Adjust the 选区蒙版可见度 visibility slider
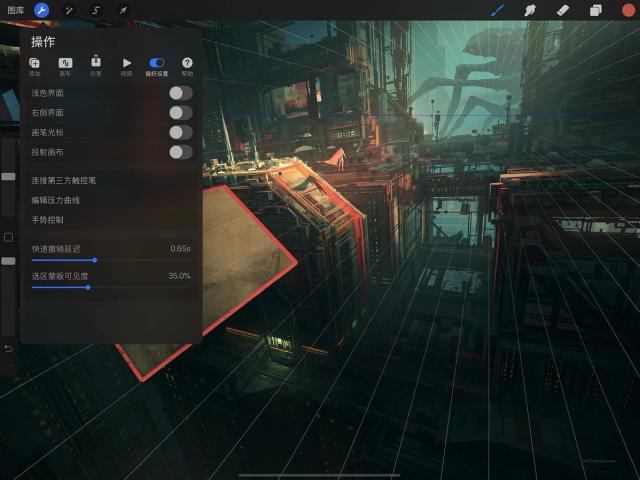The image size is (640, 480). 88,287
